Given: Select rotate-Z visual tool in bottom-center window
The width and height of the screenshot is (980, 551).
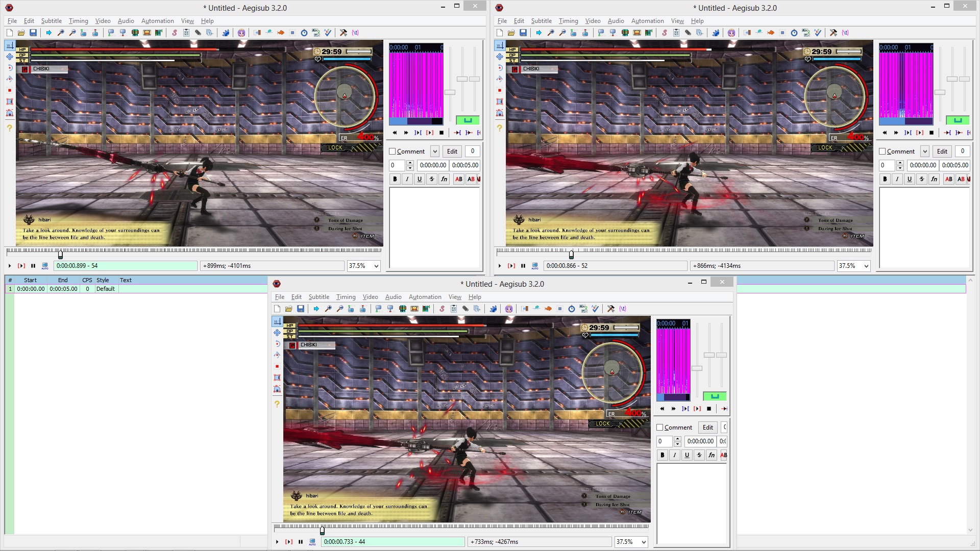Looking at the screenshot, I should 277,344.
